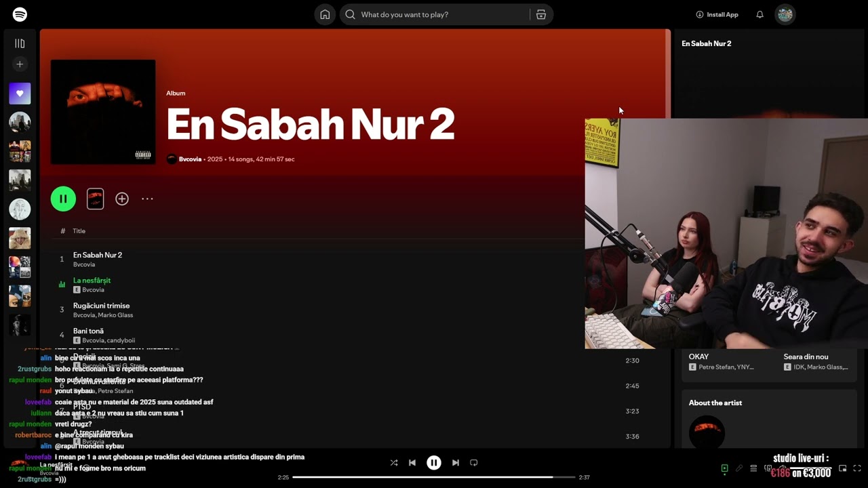Pause playback in bottom player
This screenshot has width=868, height=488.
point(434,463)
